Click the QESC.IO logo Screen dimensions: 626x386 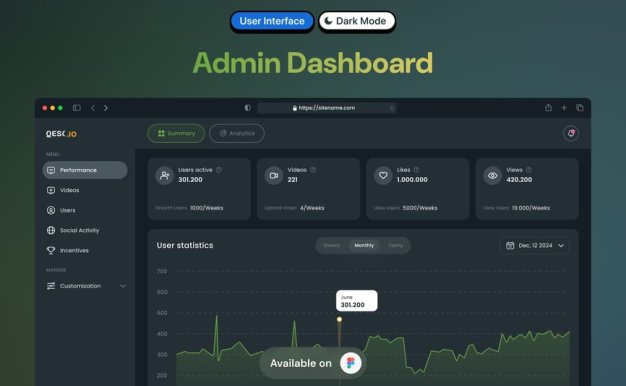[x=61, y=134]
